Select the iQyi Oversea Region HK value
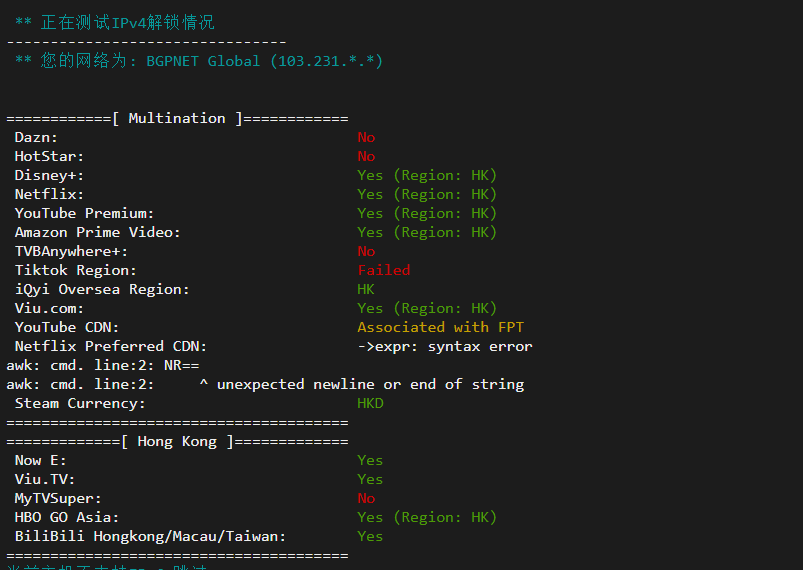Image resolution: width=803 pixels, height=570 pixels. pyautogui.click(x=366, y=289)
